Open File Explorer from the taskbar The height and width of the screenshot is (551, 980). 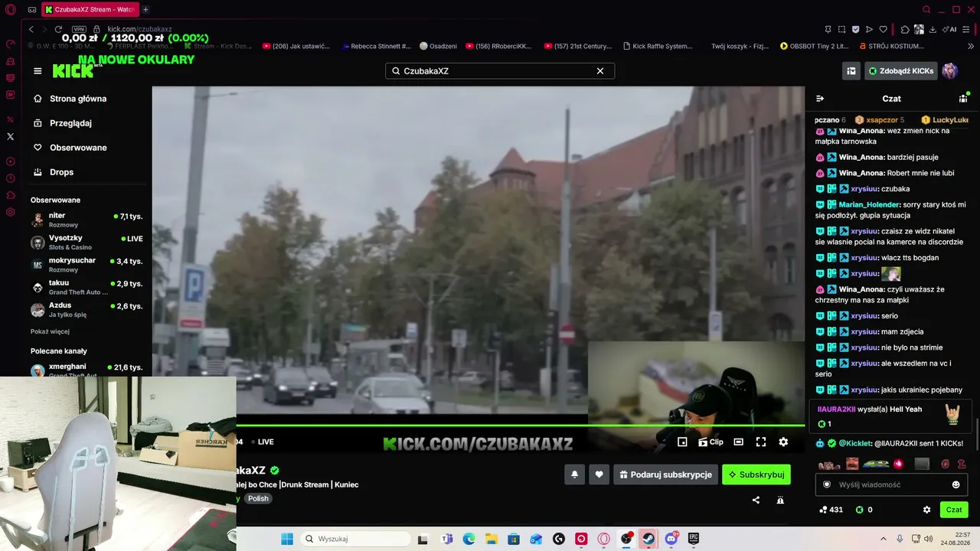tap(492, 539)
